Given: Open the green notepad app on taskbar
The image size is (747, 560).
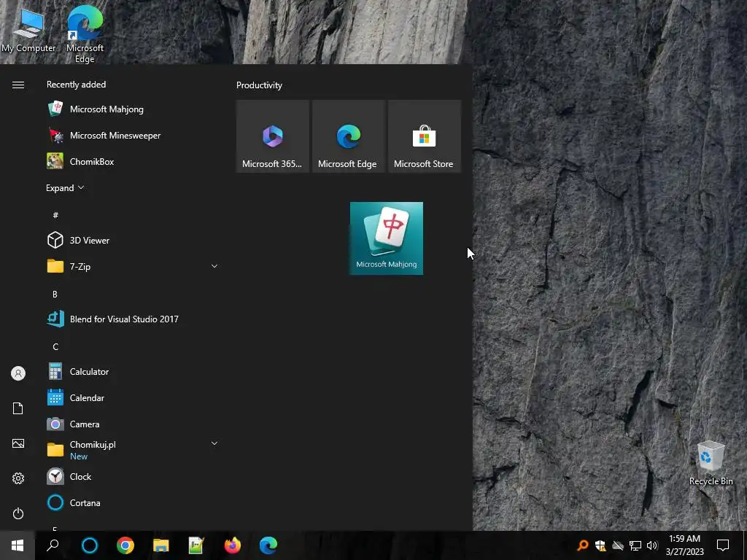Looking at the screenshot, I should coord(196,545).
